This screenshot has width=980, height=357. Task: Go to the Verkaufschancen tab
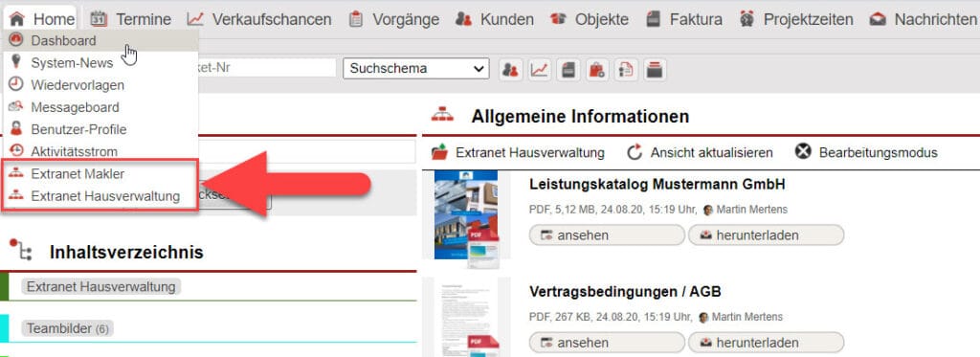click(259, 19)
